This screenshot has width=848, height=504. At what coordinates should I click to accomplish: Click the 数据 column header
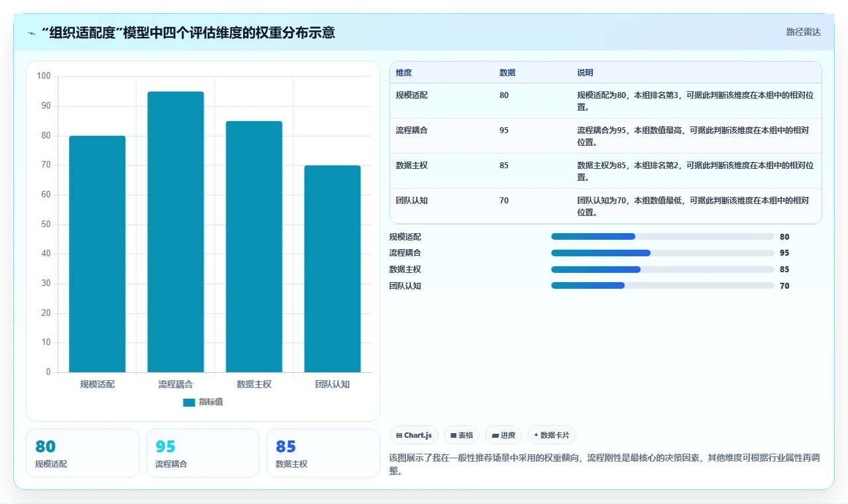point(507,72)
